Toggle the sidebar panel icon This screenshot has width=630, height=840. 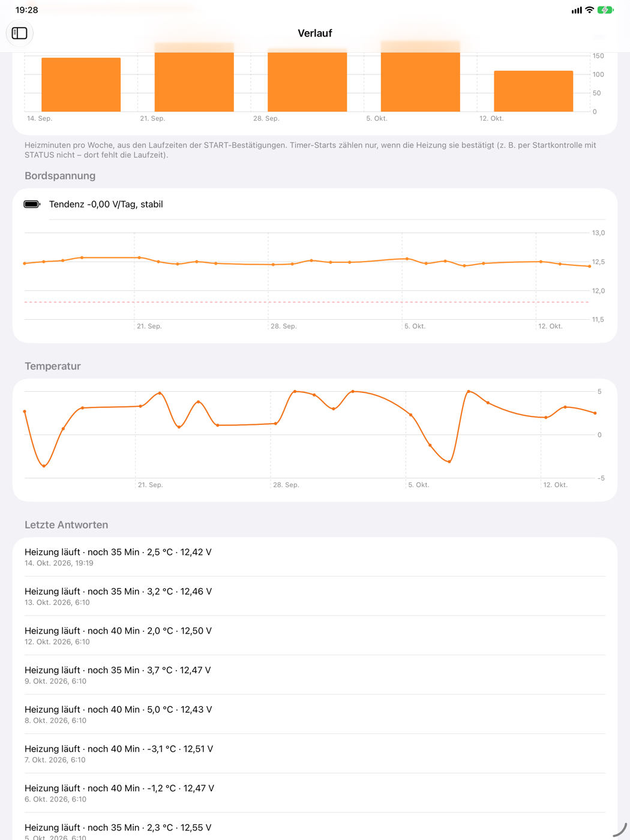click(x=19, y=33)
